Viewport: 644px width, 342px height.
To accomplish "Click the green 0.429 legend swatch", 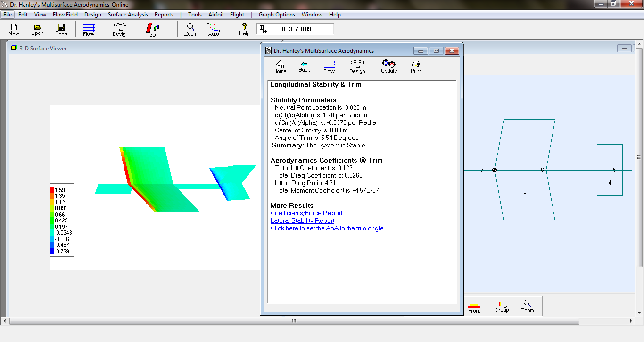I will tap(52, 220).
